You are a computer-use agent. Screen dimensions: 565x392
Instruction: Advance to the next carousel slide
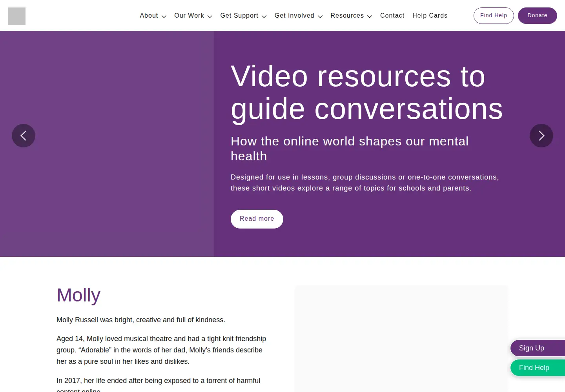(x=541, y=136)
